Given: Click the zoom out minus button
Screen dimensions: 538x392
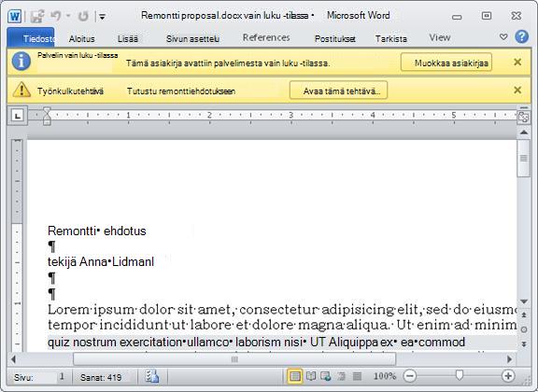Looking at the screenshot, I should coord(410,376).
